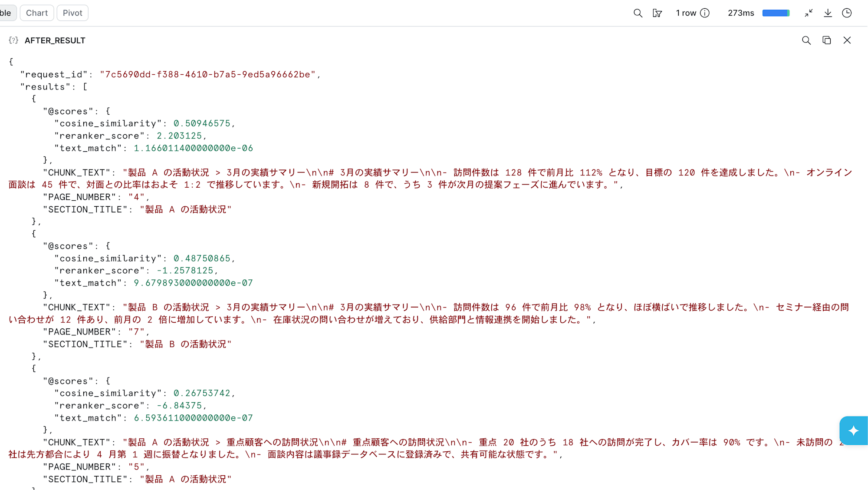Viewport: 868px width, 490px height.
Task: Close the AFTER_RESULT detail panel
Action: (x=847, y=40)
